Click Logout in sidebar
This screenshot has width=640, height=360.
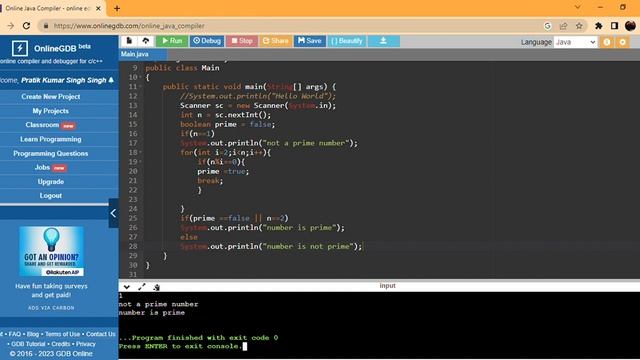[51, 196]
